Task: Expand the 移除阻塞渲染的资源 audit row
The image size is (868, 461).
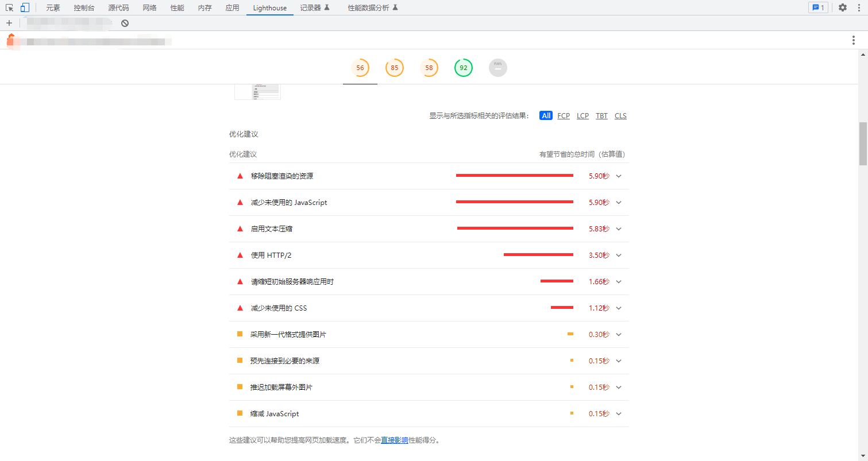Action: 619,176
